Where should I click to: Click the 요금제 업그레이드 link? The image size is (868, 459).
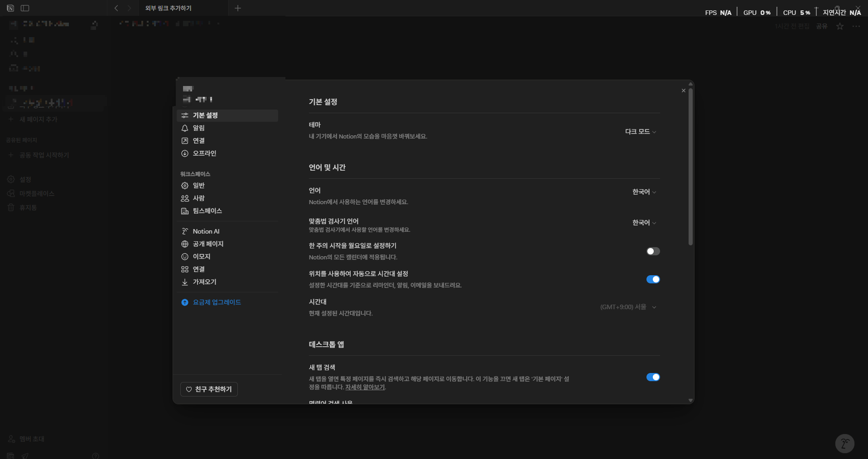tap(217, 302)
